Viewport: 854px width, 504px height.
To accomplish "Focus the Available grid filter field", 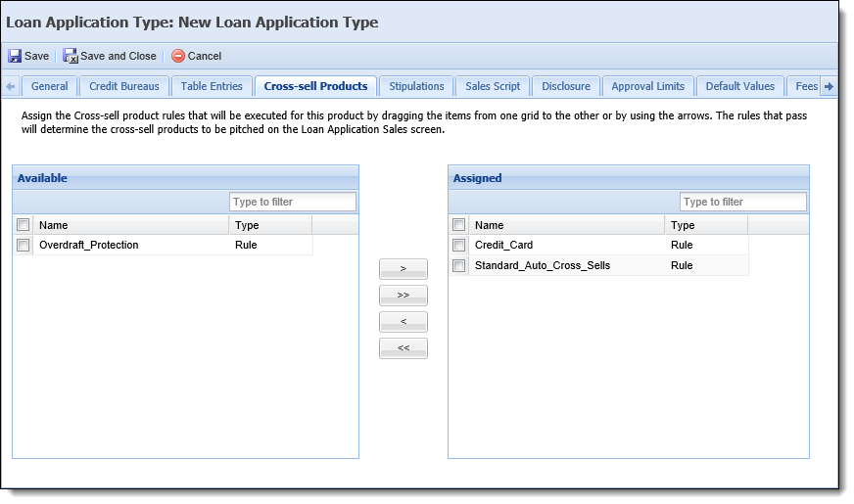I will click(293, 202).
